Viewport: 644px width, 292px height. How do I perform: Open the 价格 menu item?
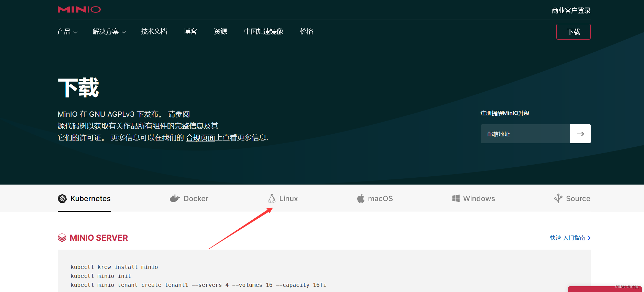pyautogui.click(x=306, y=31)
